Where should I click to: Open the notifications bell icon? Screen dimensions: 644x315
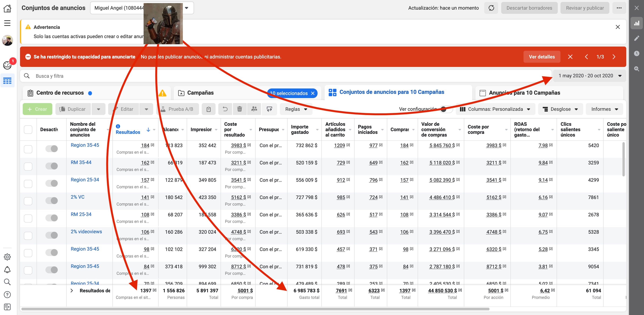7,270
